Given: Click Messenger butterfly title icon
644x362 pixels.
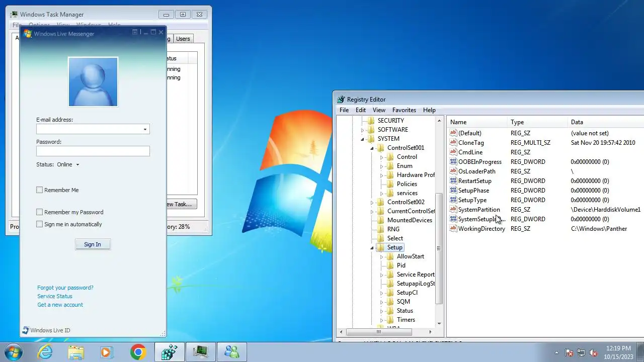Looking at the screenshot, I should click(28, 34).
